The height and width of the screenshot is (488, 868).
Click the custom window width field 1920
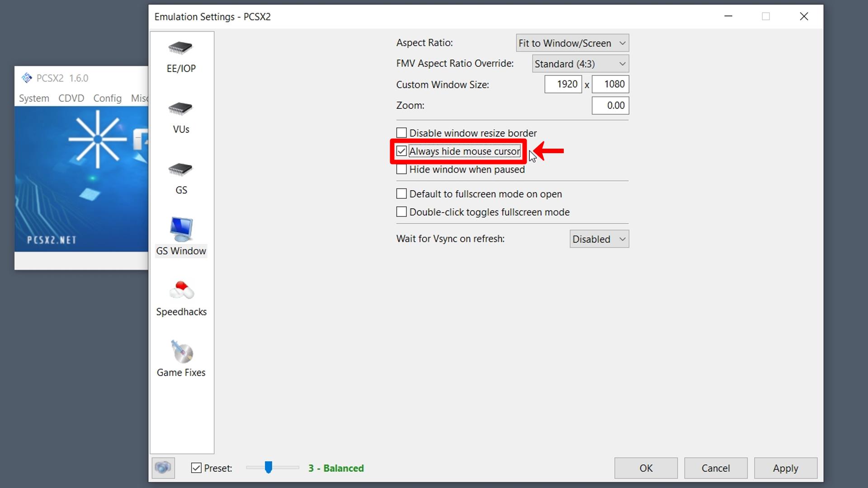point(563,84)
